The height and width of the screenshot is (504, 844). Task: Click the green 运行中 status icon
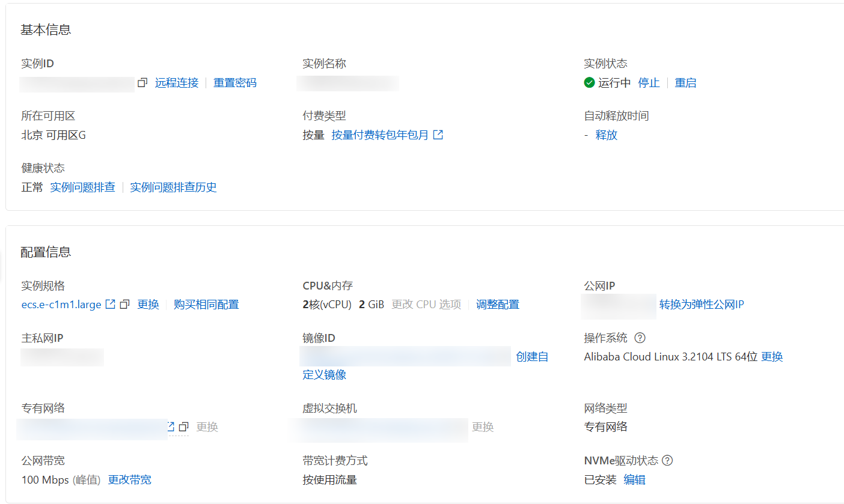tap(589, 83)
